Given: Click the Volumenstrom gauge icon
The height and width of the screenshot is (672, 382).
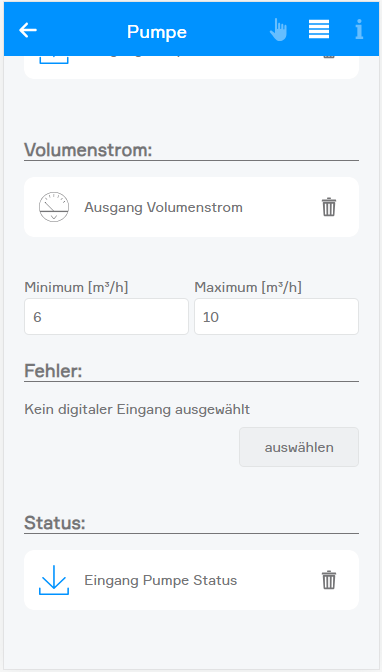Looking at the screenshot, I should [54, 207].
